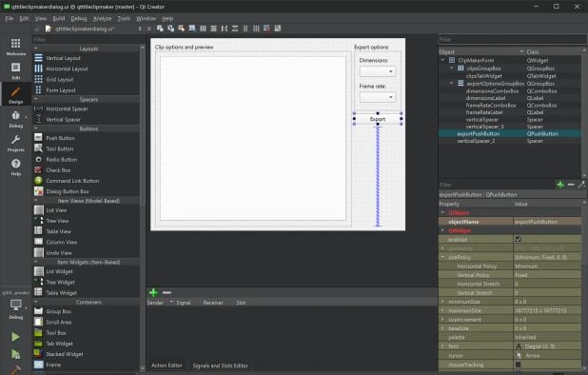Viewport: 588px width, 375px height.
Task: Add dynamic property with green plus
Action: (560, 185)
